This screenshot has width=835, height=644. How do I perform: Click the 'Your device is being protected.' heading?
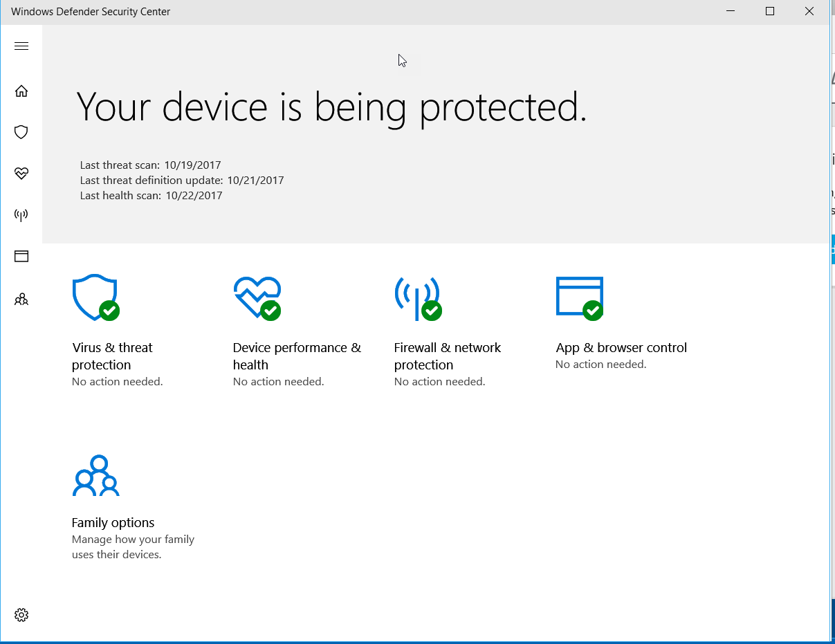click(x=331, y=107)
